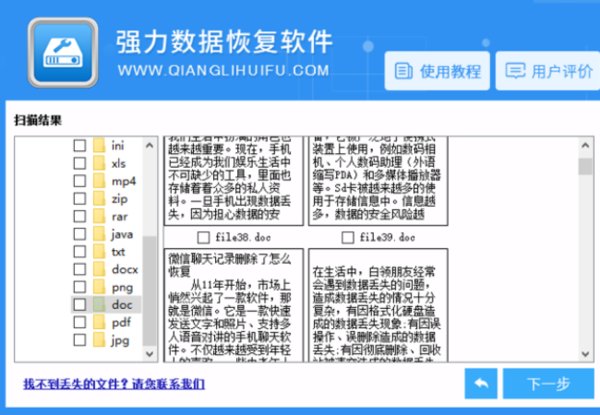Select the java tree label
Viewport: 600px width, 415px height.
click(x=122, y=234)
